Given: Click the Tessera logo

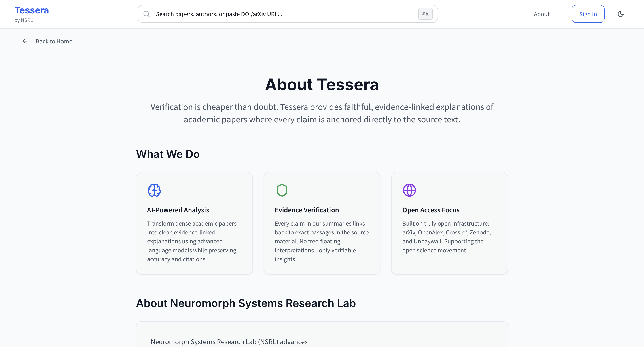Looking at the screenshot, I should point(32,10).
